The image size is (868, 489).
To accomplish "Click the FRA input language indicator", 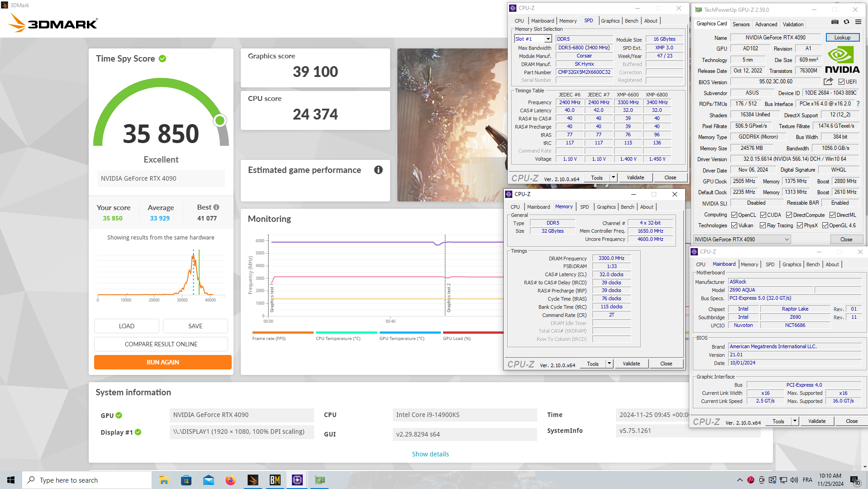I will tap(807, 480).
